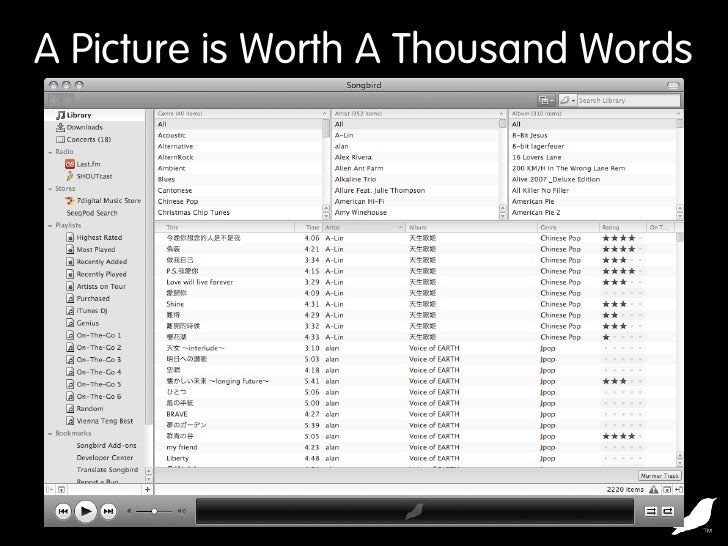Skip to next track
Viewport: 728px width, 546px height.
(x=108, y=511)
